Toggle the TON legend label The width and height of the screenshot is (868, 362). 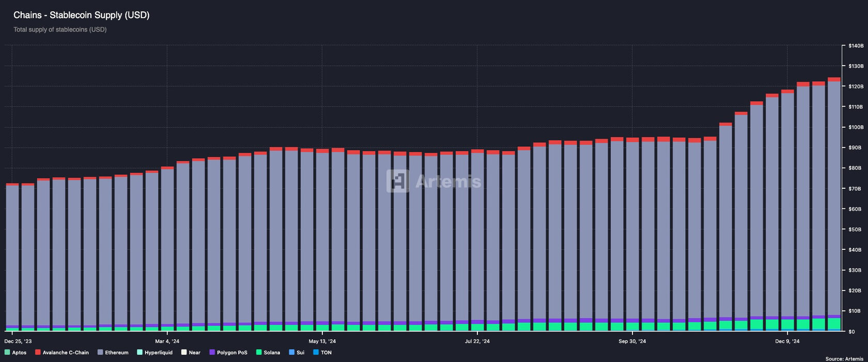coord(326,353)
